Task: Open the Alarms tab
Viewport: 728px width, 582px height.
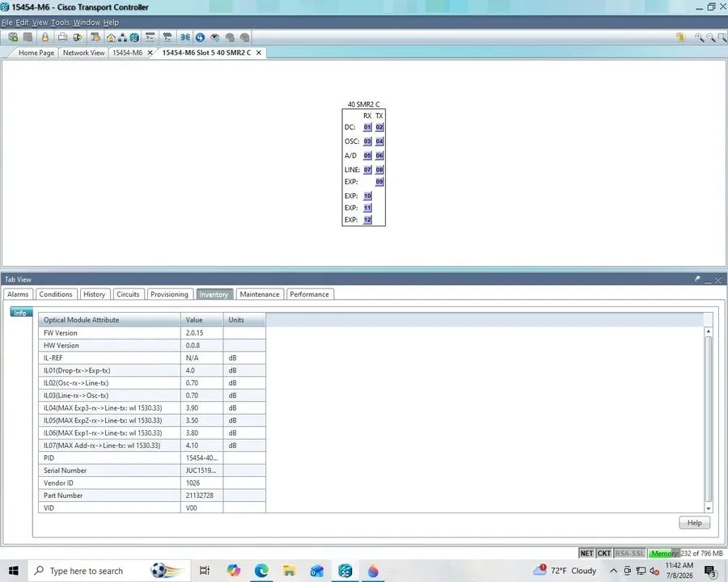Action: 18,294
